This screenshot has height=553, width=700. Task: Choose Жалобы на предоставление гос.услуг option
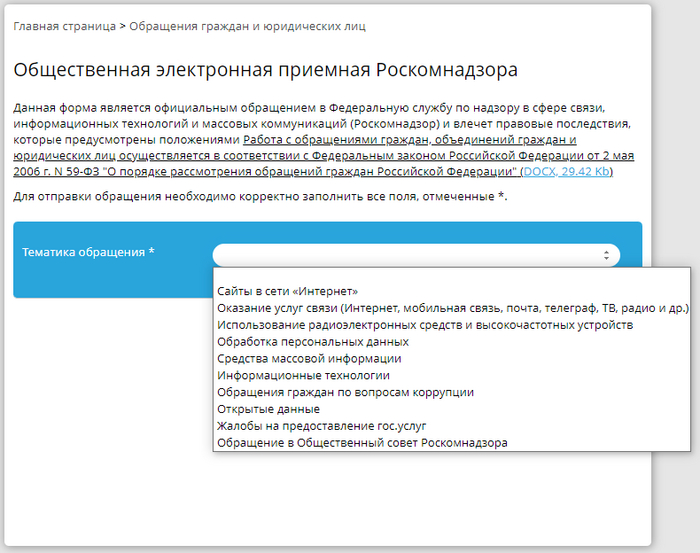[x=452, y=426]
